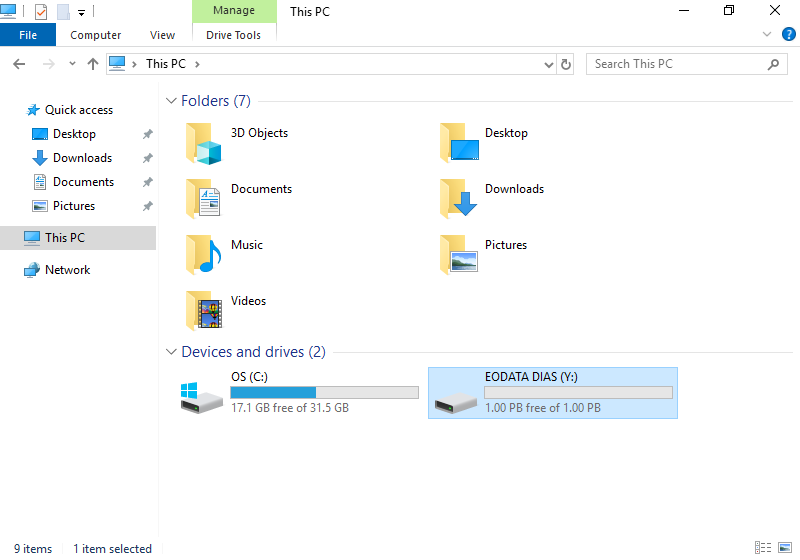Viewport: 800px width, 560px height.
Task: Click the 'Music' folder name label
Action: 247,245
